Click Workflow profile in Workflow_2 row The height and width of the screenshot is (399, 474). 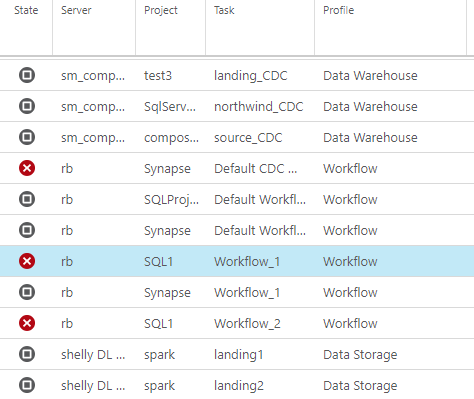click(350, 324)
